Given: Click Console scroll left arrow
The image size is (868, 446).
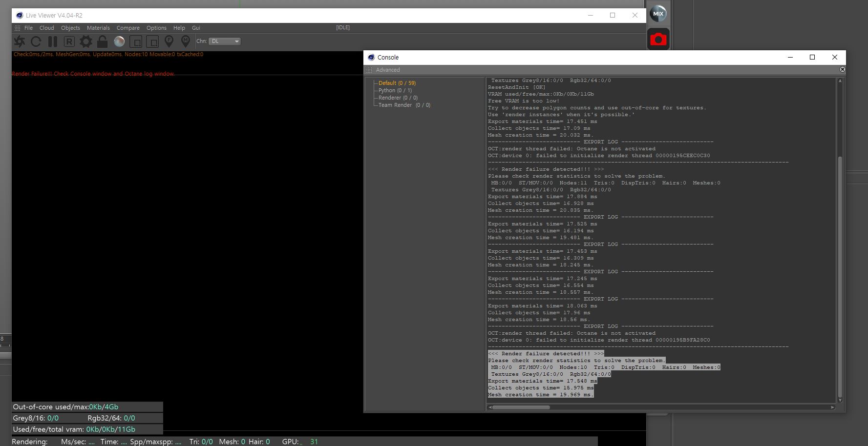Looking at the screenshot, I should coord(489,407).
